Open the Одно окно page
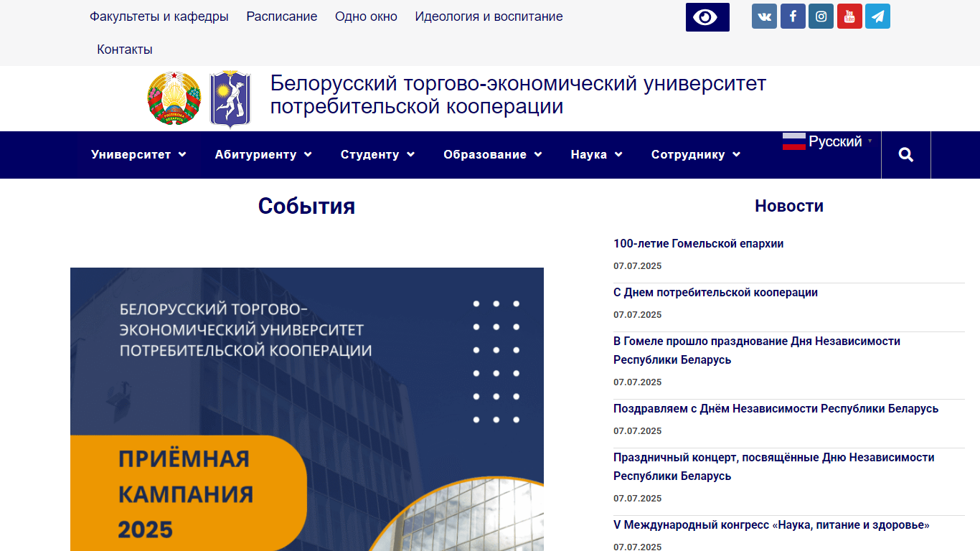 click(x=366, y=17)
